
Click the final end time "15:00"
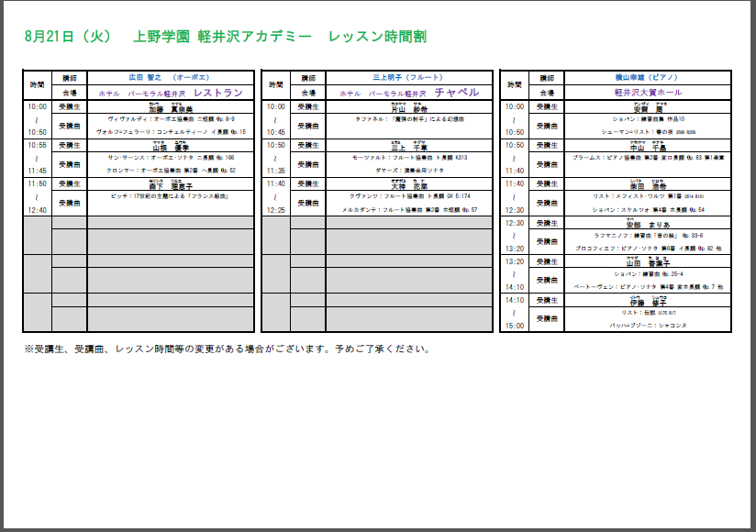[515, 326]
